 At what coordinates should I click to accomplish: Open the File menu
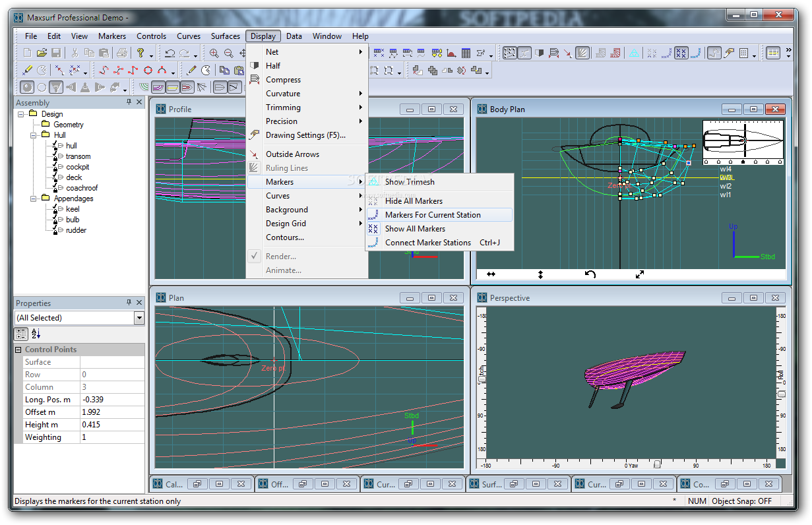(31, 36)
